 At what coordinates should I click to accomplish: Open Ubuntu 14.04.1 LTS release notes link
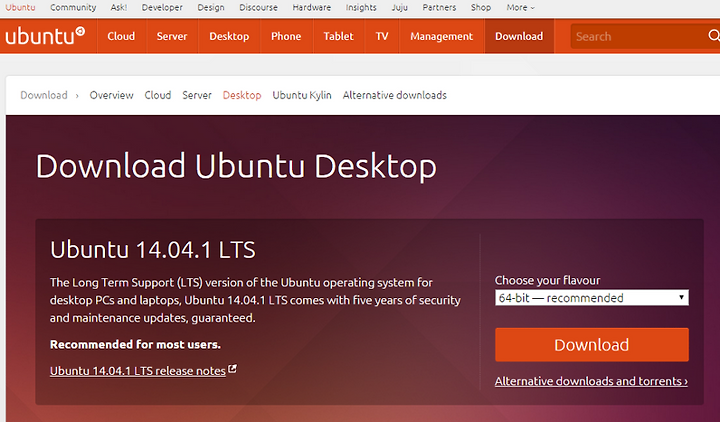coord(138,371)
